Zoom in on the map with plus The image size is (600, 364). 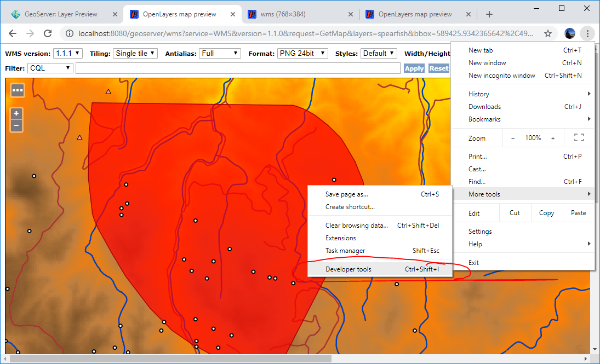[x=16, y=113]
